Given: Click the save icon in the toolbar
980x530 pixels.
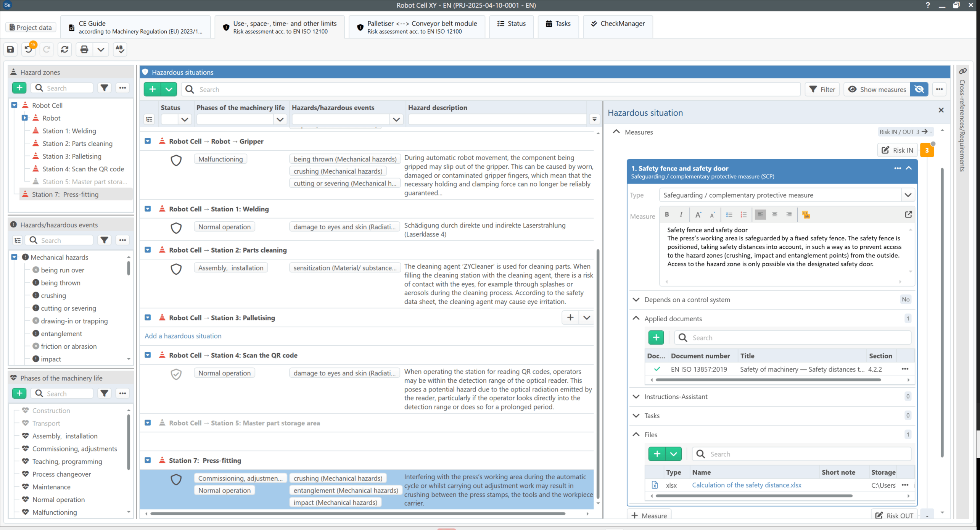Looking at the screenshot, I should (11, 49).
